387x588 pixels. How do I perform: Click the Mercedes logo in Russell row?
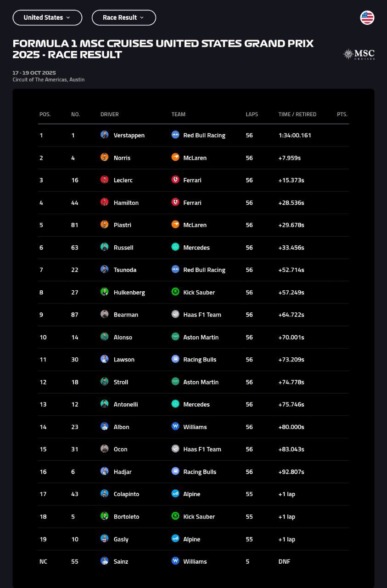(x=175, y=247)
